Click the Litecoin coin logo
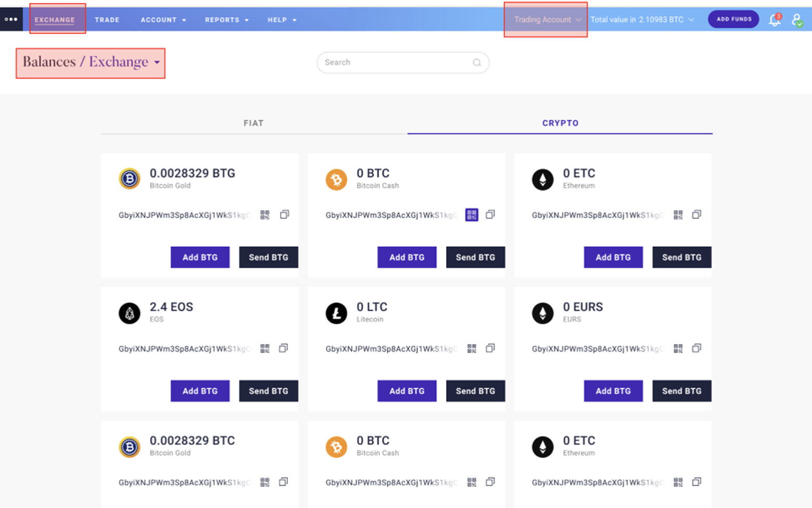Image resolution: width=812 pixels, height=508 pixels. coord(336,312)
